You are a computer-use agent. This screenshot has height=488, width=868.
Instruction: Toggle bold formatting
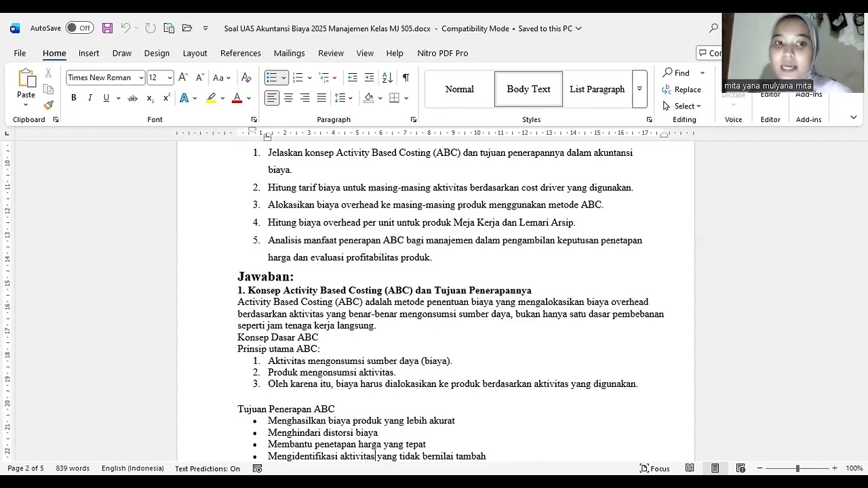point(74,98)
